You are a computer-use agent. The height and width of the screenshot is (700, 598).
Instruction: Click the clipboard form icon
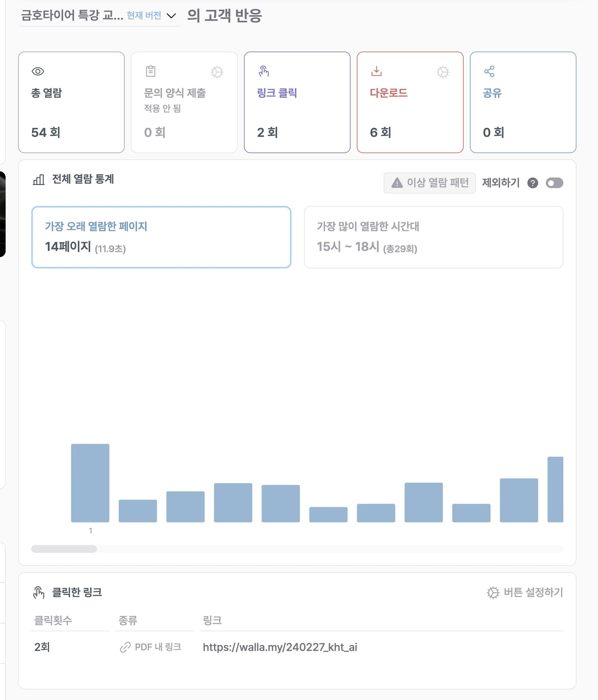(151, 71)
